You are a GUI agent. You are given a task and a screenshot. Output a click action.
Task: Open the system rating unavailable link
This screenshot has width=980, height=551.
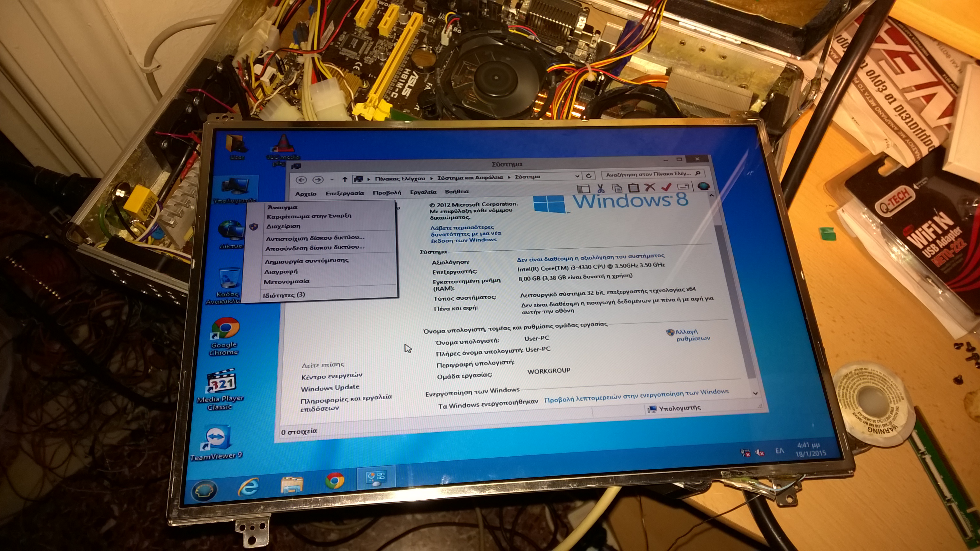[590, 258]
